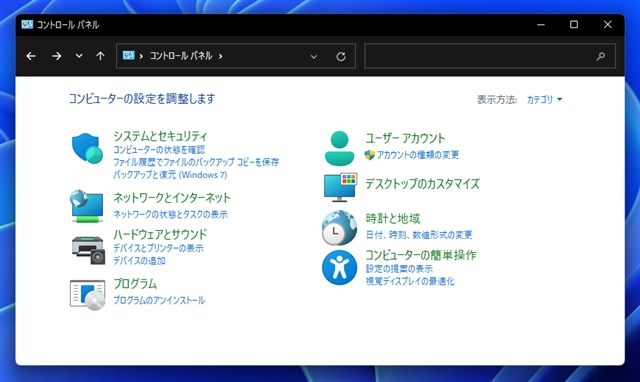The height and width of the screenshot is (382, 640).
Task: Open the ユーザー アカウント person icon
Action: pyautogui.click(x=339, y=148)
